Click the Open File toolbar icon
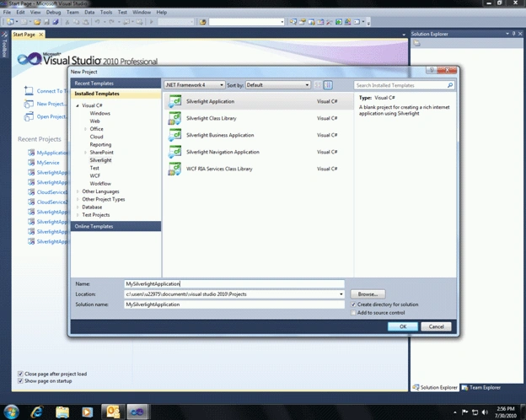Screen dimensions: 526x420 [x=37, y=22]
